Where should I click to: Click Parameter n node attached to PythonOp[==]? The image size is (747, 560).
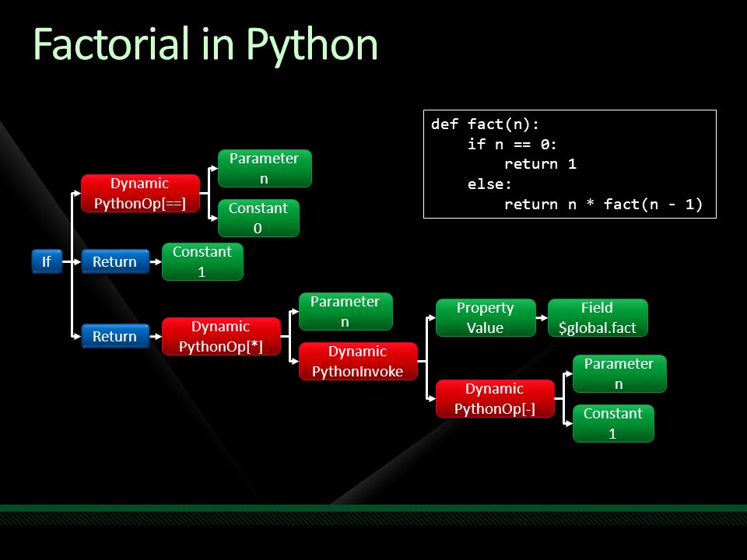[x=265, y=169]
